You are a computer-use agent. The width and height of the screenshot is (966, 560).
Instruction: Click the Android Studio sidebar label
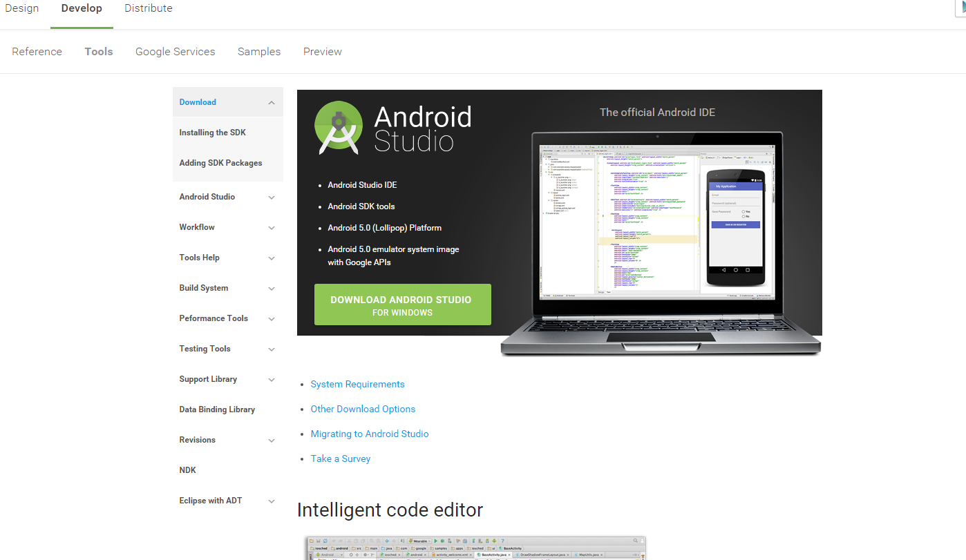click(207, 197)
